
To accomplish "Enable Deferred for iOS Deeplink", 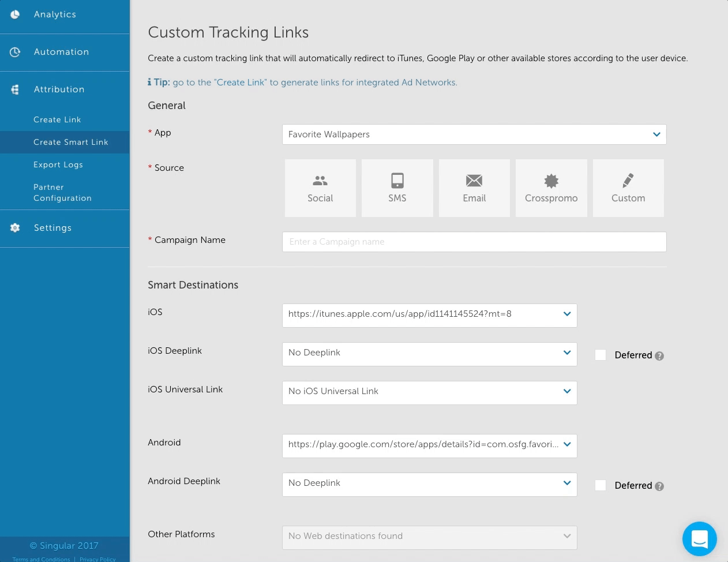I will [601, 355].
